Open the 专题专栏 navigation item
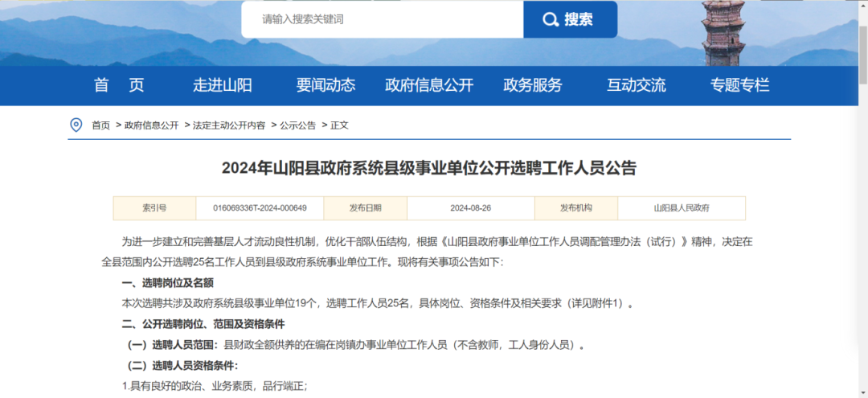The height and width of the screenshot is (398, 868). pos(739,85)
